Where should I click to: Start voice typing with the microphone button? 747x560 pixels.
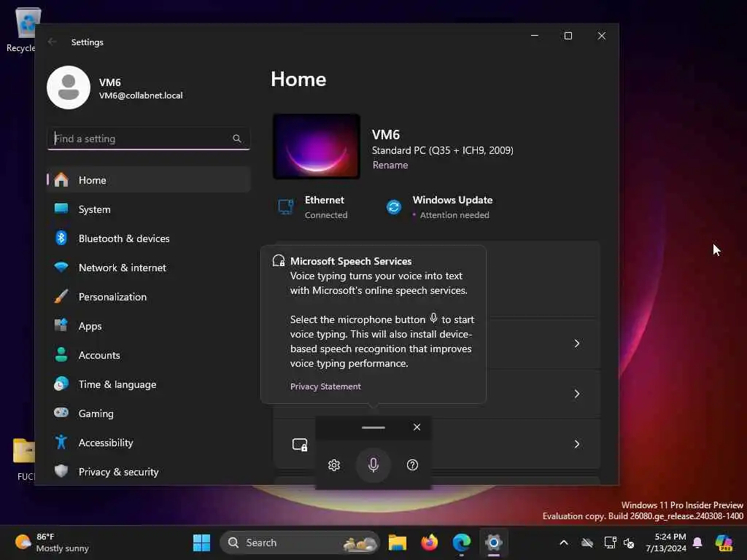point(373,464)
